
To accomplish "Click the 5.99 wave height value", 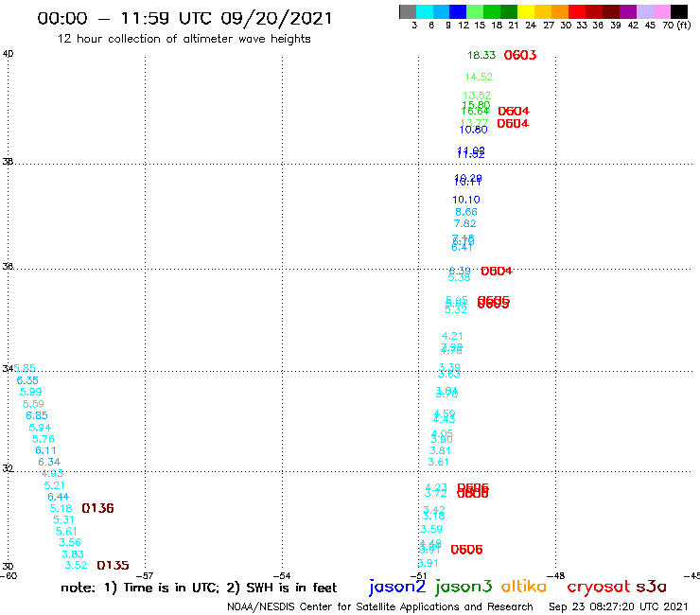I will tap(30, 392).
